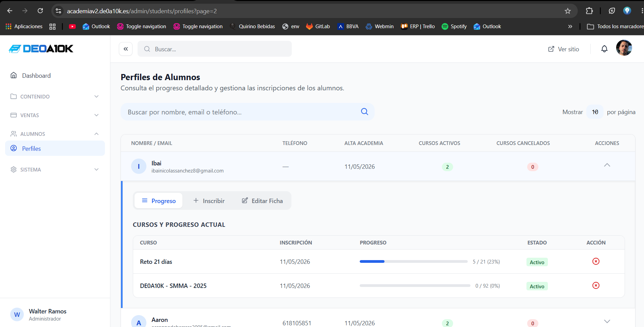Open Spotify bookmark
The image size is (644, 327).
click(x=454, y=26)
